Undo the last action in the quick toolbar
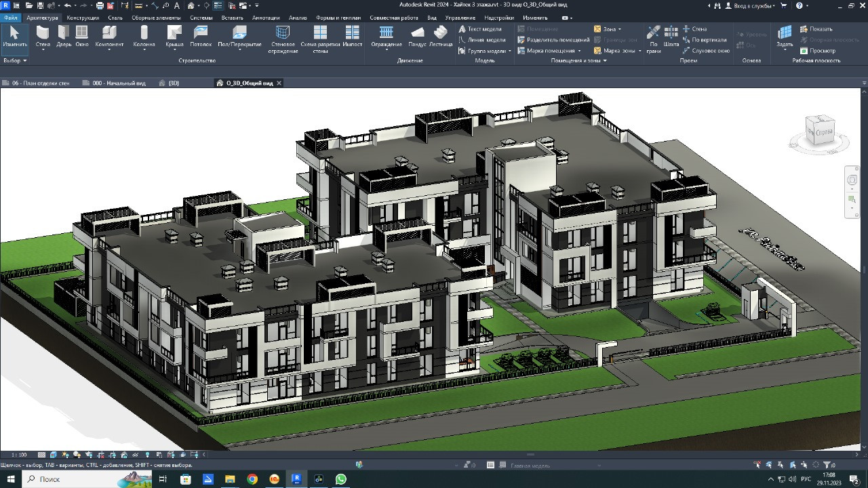Viewport: 868px width, 488px height. 67,5
